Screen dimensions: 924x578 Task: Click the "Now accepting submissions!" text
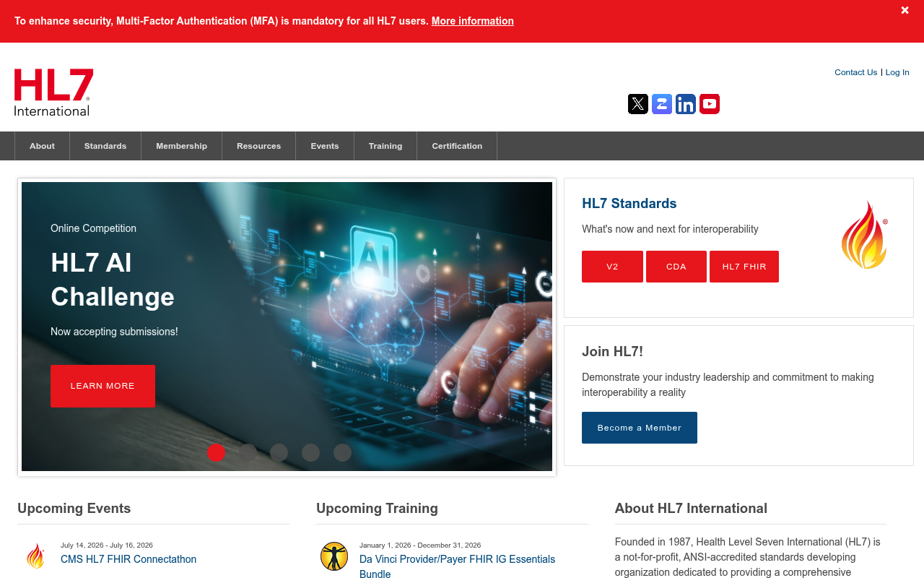pyautogui.click(x=114, y=332)
